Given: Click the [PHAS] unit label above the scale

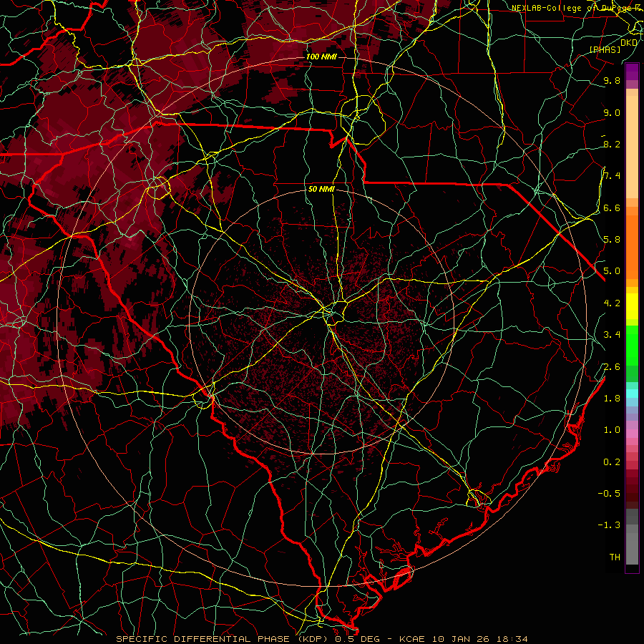Looking at the screenshot, I should [x=605, y=49].
